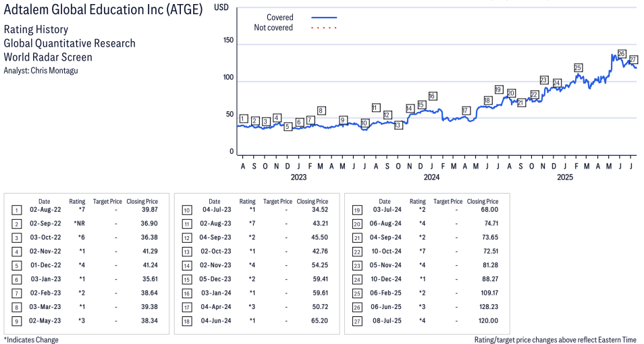The image size is (644, 344).
Task: Select chart marker 21 on the chart
Action: point(520,103)
